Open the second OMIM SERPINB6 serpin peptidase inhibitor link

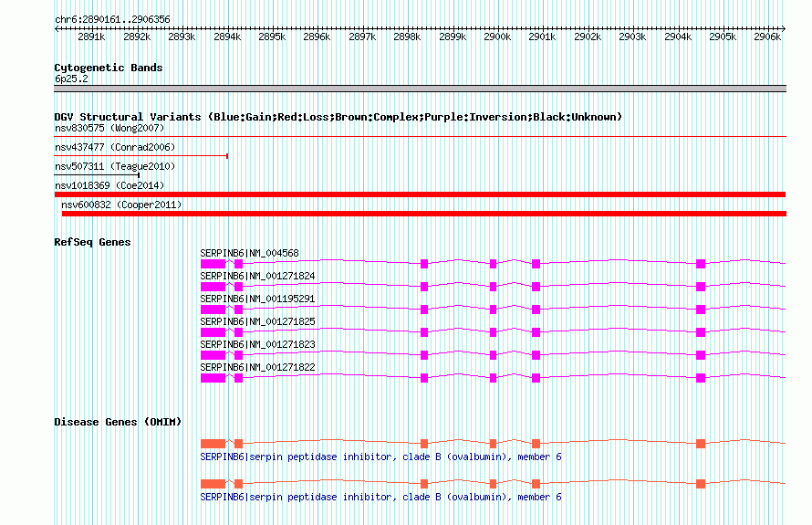(380, 498)
